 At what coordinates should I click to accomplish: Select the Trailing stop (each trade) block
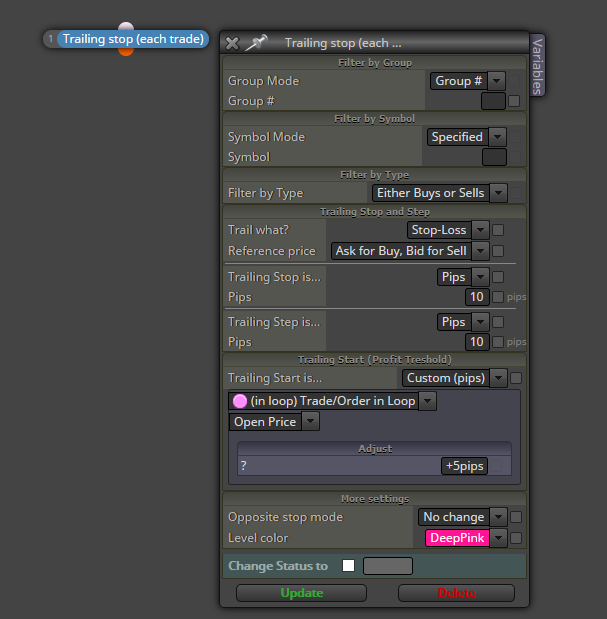[133, 39]
